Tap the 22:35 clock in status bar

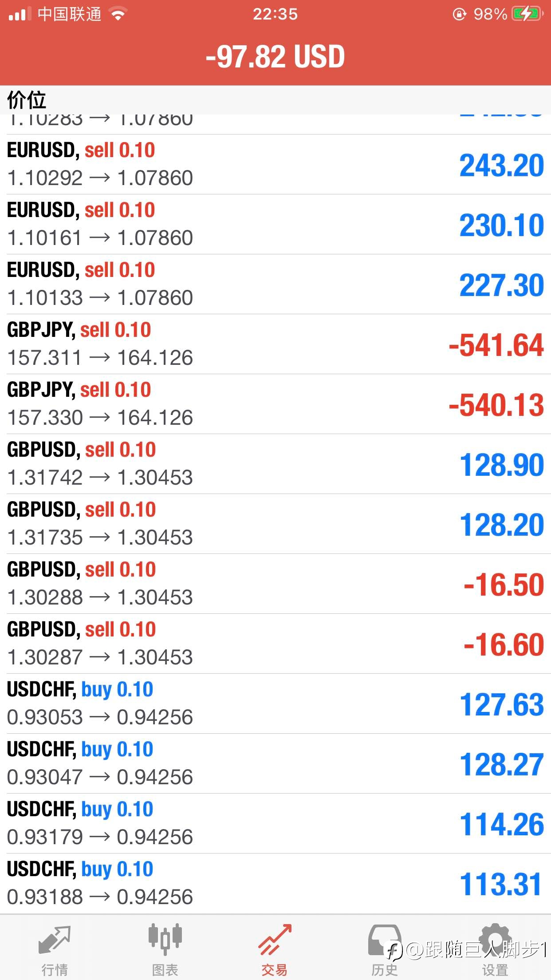coord(275,14)
